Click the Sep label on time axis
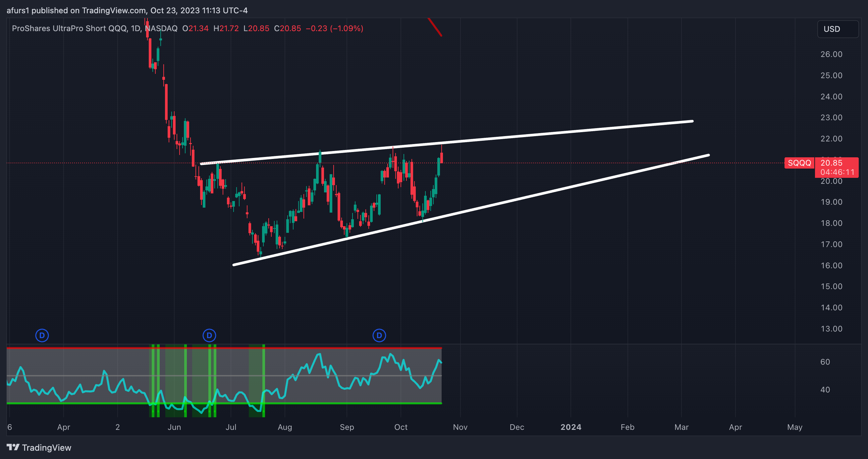868x459 pixels. point(347,427)
